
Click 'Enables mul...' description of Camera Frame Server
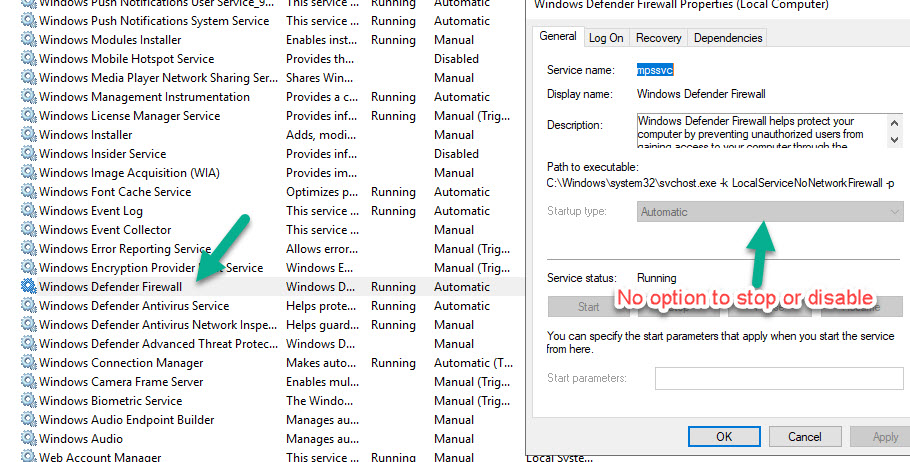click(x=322, y=381)
